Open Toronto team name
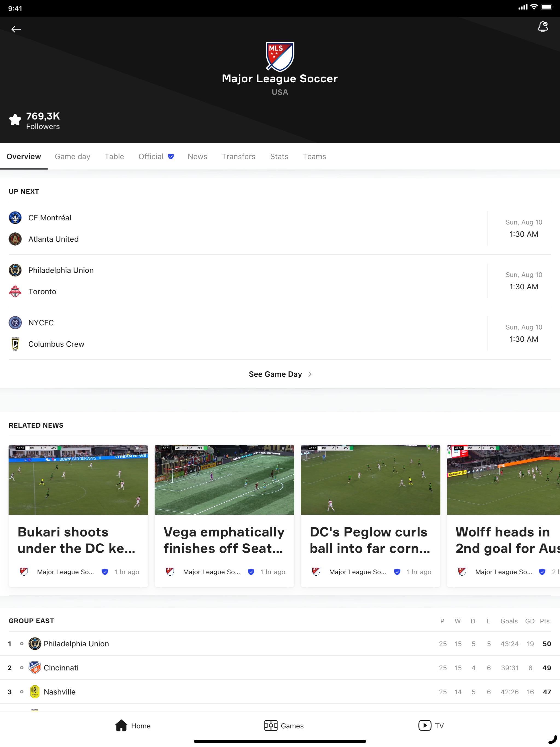Screen dimensions: 560x747 point(42,291)
